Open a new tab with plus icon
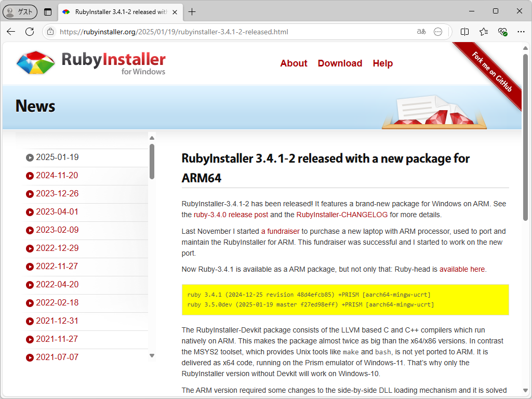532x399 pixels. [192, 12]
